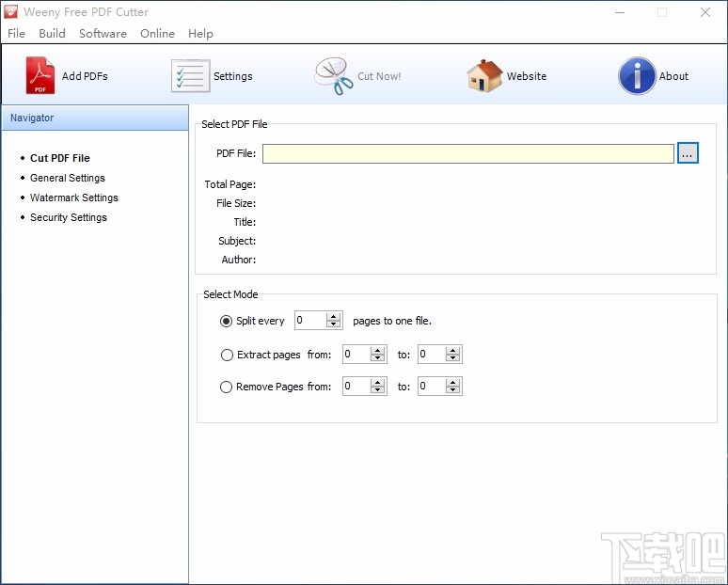Click the Add PDFs red PDF icon
728x585 pixels.
[40, 75]
